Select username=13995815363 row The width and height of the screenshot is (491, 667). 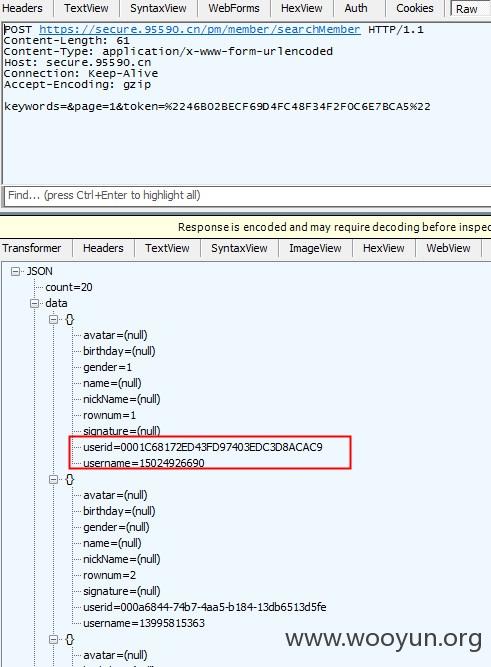pyautogui.click(x=144, y=623)
